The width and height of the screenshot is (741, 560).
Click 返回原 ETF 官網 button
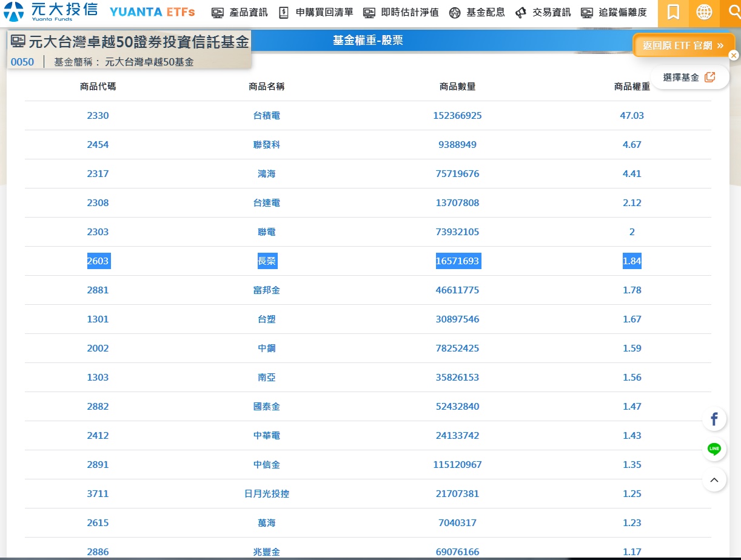pos(683,45)
